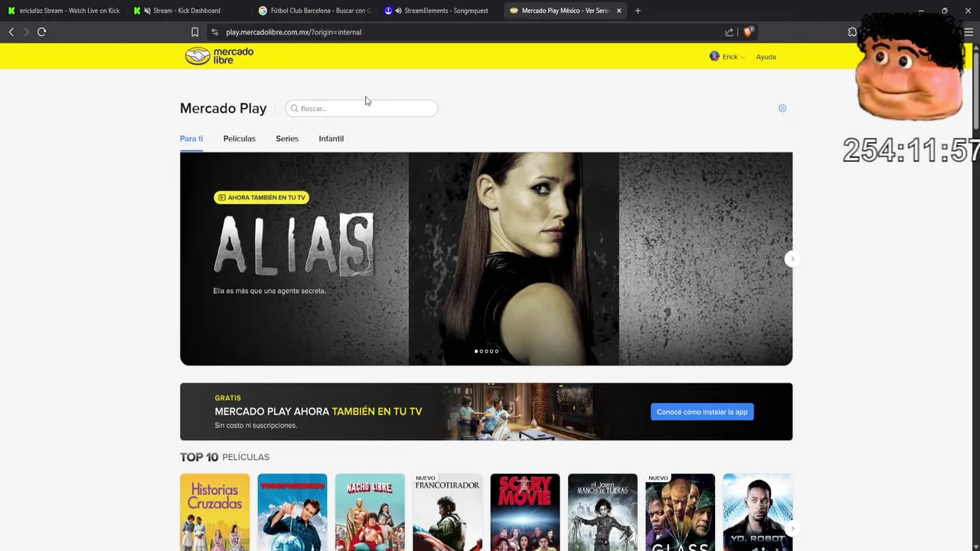Expand the Erick account dropdown
The width and height of the screenshot is (980, 551).
pos(733,57)
